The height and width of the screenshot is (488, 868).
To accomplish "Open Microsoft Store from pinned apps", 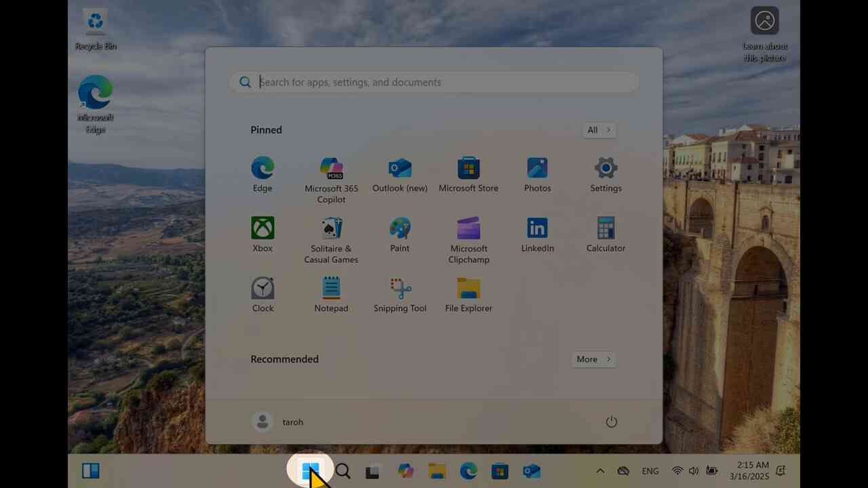I will [469, 175].
